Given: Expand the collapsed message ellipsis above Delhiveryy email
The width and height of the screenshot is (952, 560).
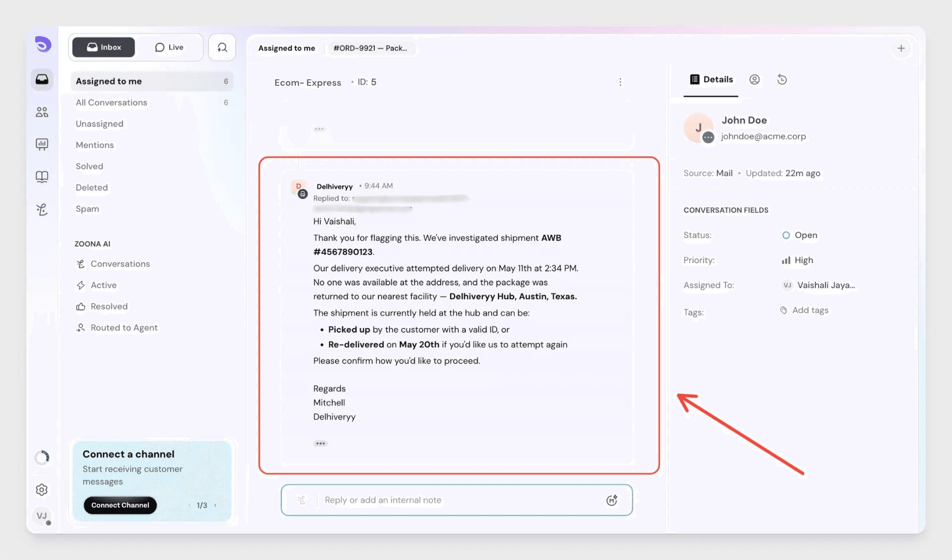Looking at the screenshot, I should [x=319, y=129].
